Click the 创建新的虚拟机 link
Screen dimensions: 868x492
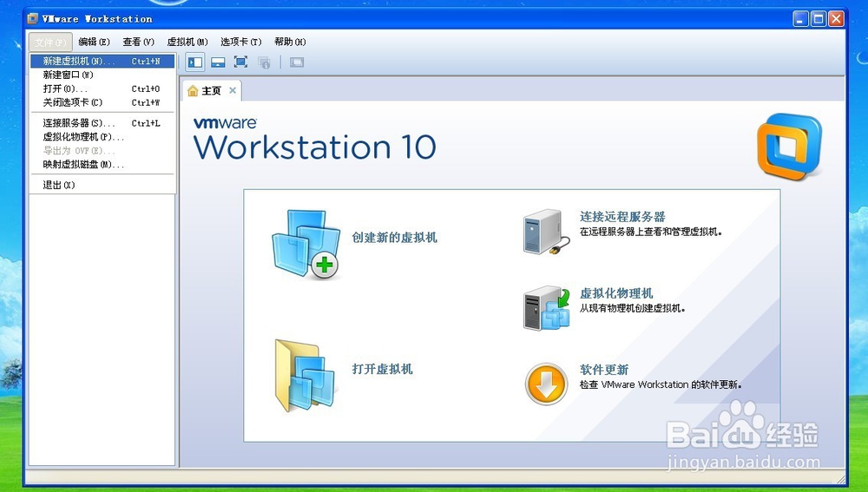pyautogui.click(x=395, y=238)
